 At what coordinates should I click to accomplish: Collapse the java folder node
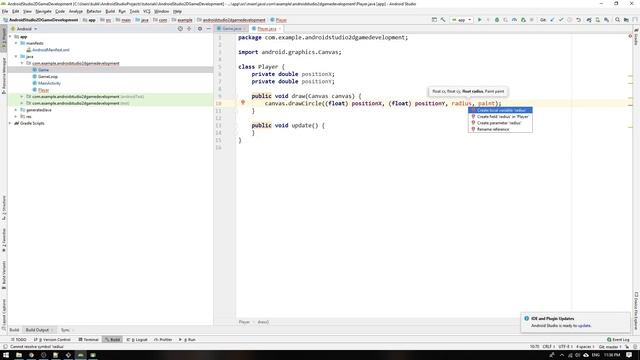click(16, 56)
